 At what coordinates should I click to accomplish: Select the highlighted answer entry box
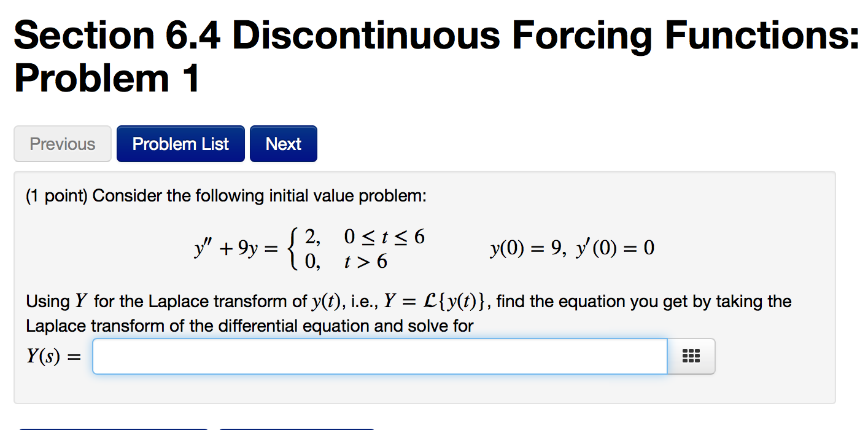[379, 356]
